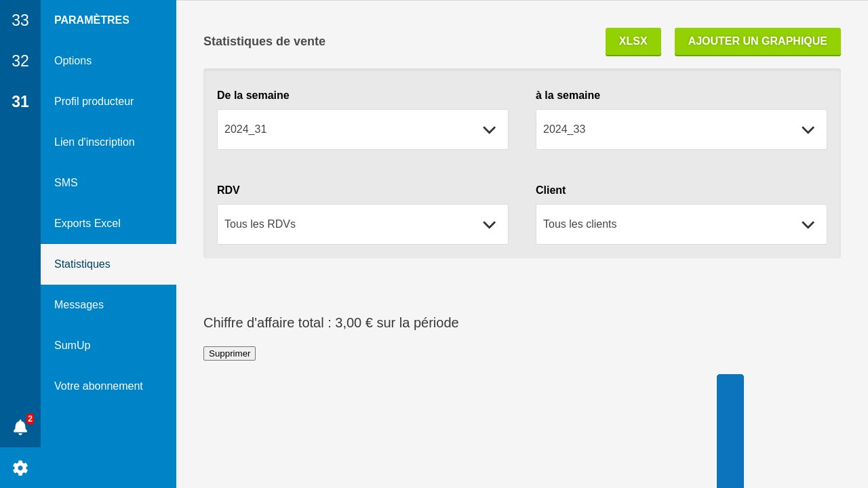Export statistics with the XLSX button
868x488 pixels.
(633, 41)
